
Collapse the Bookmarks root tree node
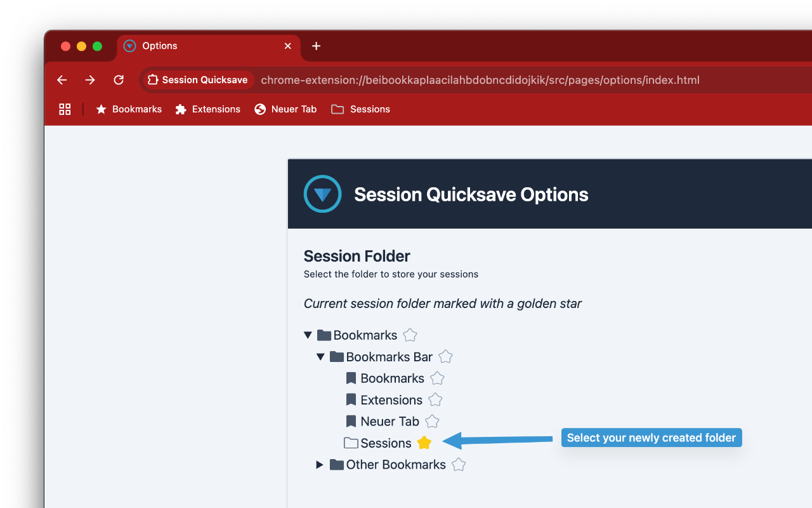308,335
